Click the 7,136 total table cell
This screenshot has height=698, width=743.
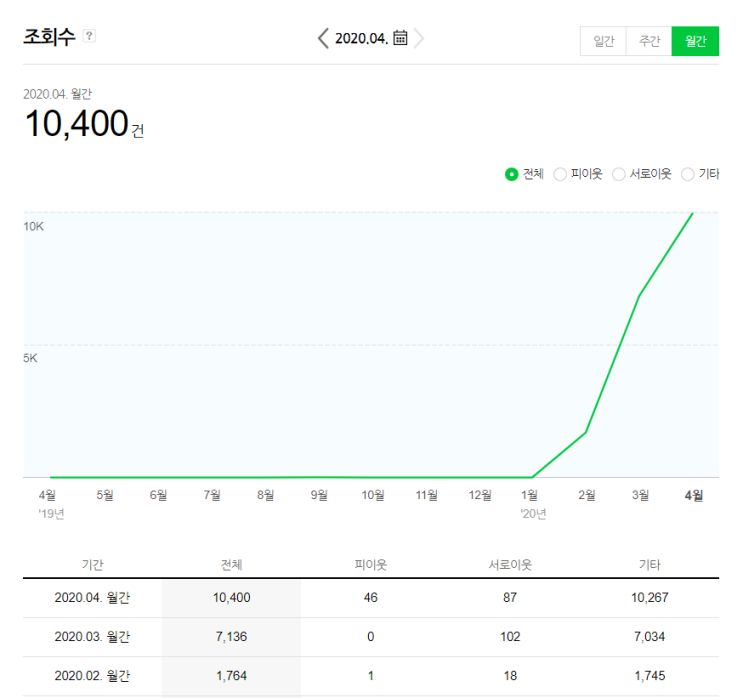[x=231, y=637]
